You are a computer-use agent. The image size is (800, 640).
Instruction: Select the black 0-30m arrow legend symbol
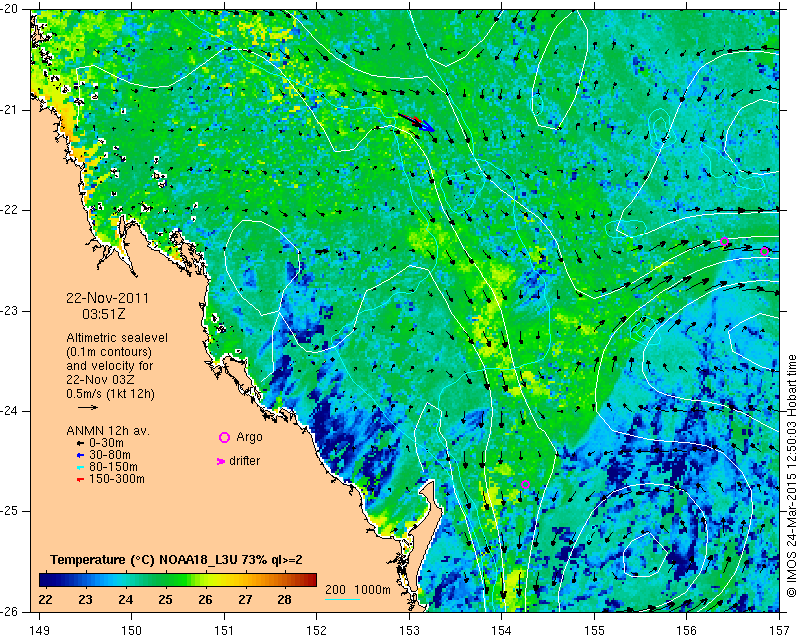[80, 444]
